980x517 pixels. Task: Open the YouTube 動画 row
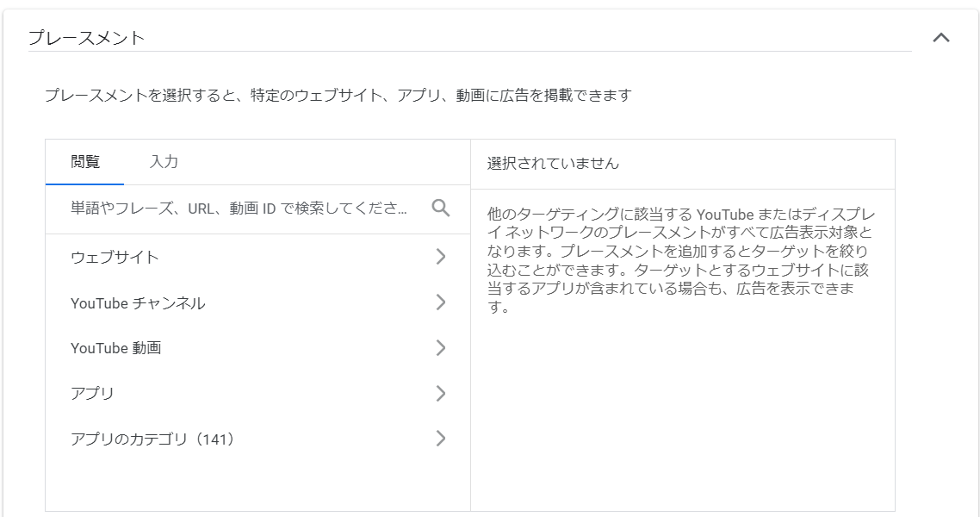tap(258, 348)
